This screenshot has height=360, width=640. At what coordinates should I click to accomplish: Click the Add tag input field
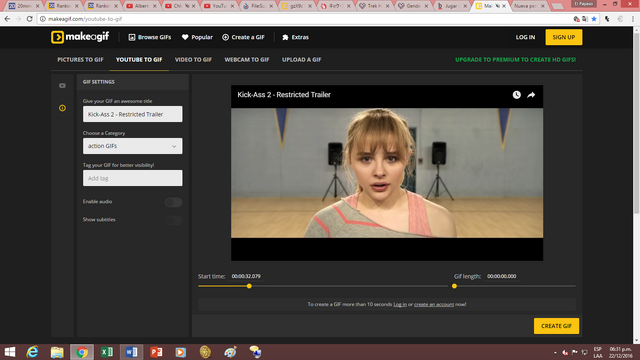[133, 178]
